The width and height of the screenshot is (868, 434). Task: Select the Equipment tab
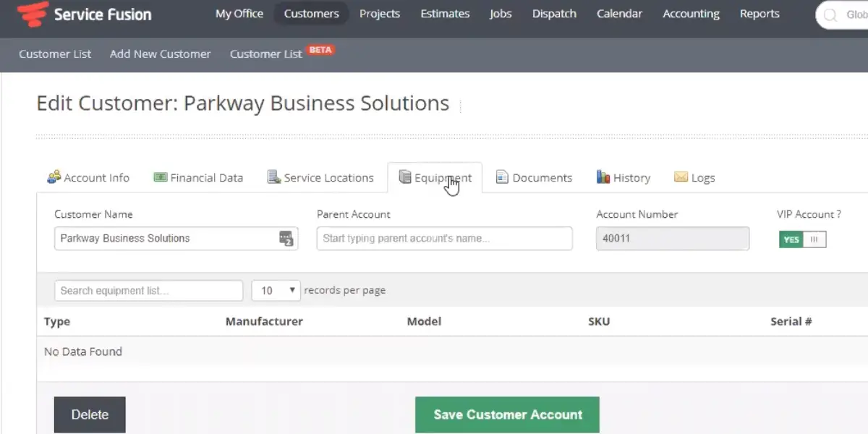tap(435, 177)
